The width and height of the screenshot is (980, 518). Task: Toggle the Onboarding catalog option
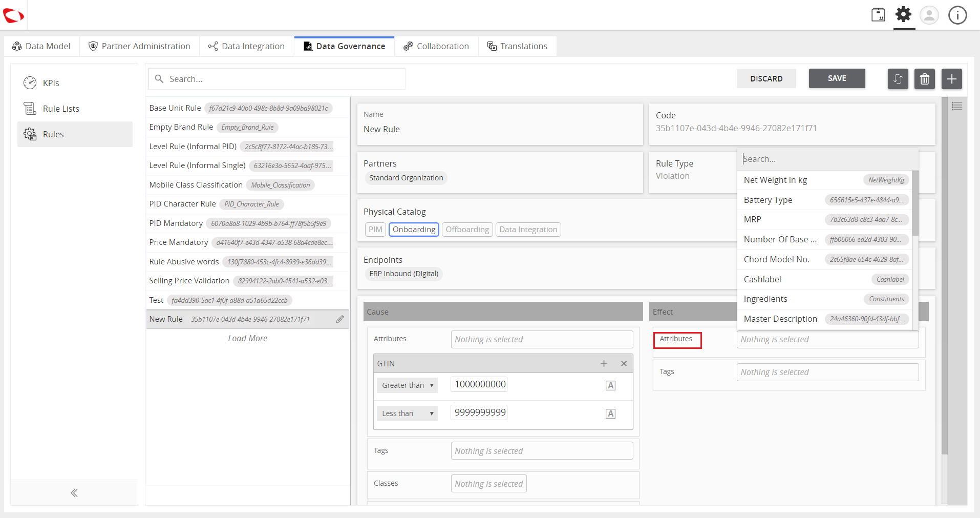coord(414,230)
